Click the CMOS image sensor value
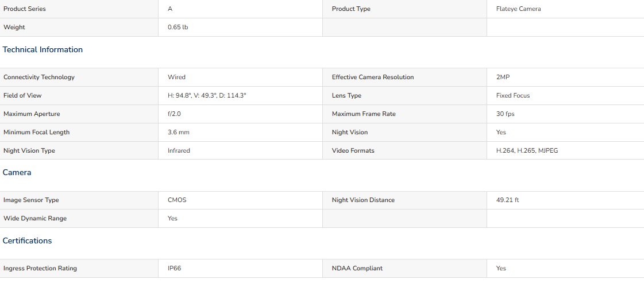Screen dimensions: 644x283 (177, 200)
